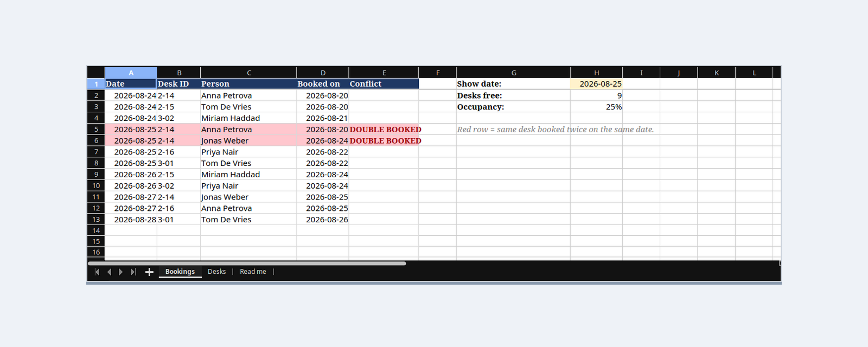Click the Booked on header cell
The height and width of the screenshot is (347, 868).
pyautogui.click(x=323, y=84)
